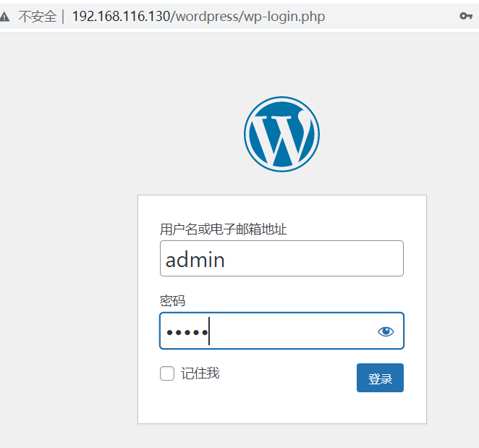Click the 不安全 security label
The width and height of the screenshot is (479, 448).
tap(38, 17)
